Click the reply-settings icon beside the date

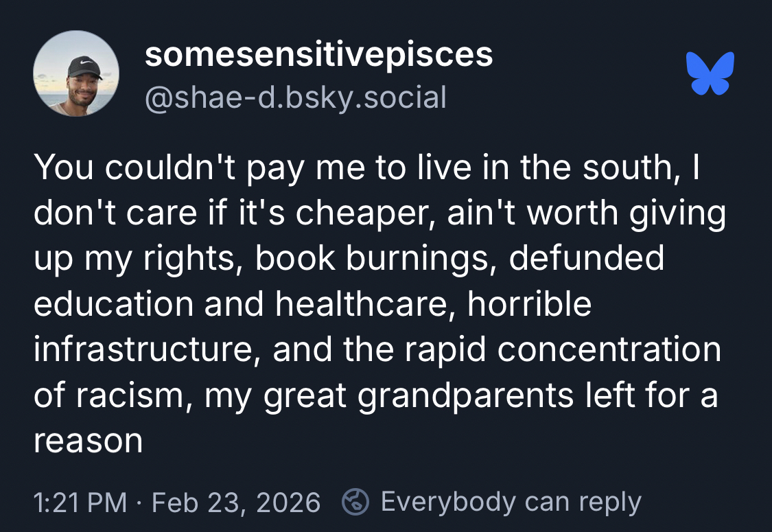(356, 502)
